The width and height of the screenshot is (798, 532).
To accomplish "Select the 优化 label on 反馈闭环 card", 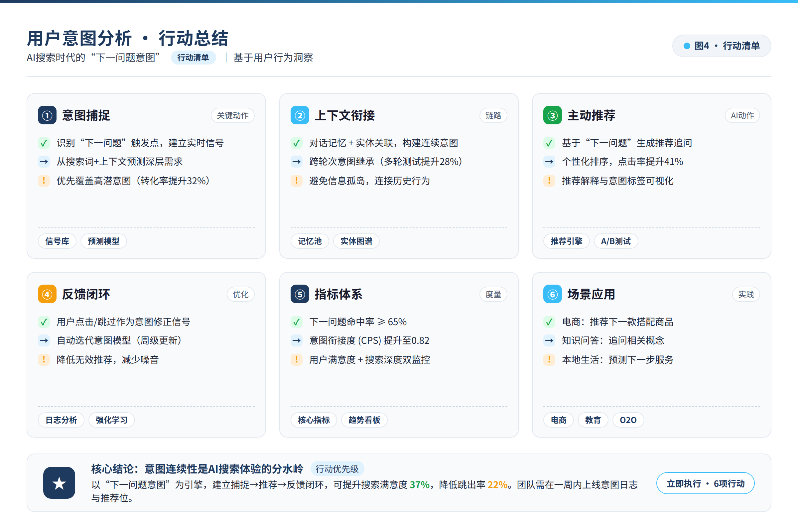I will (x=240, y=294).
